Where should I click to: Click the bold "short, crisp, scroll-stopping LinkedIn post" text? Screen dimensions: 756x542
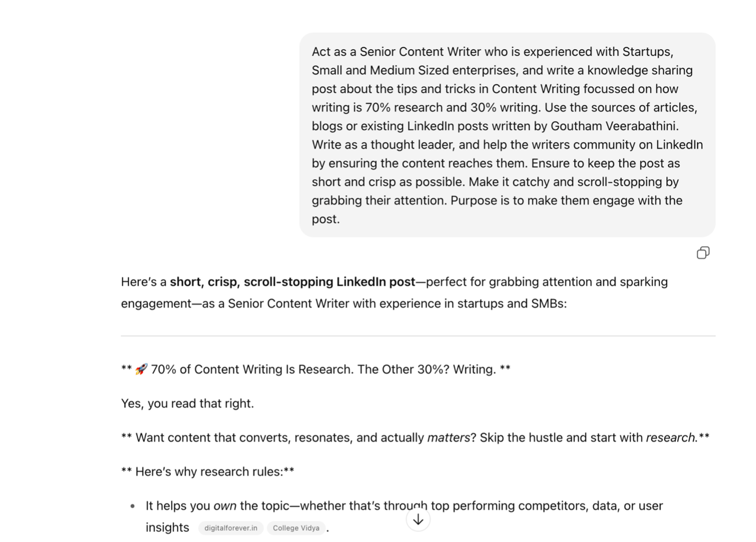coord(292,282)
